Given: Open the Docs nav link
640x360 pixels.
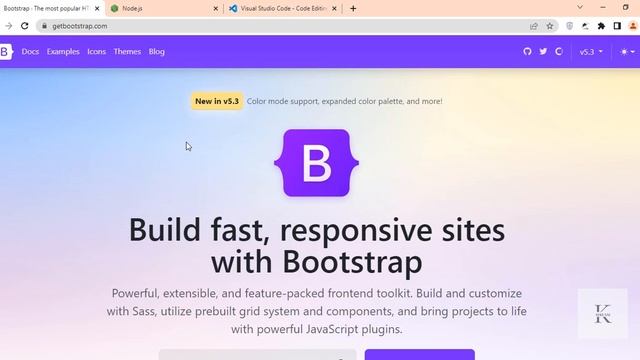Looking at the screenshot, I should (30, 51).
